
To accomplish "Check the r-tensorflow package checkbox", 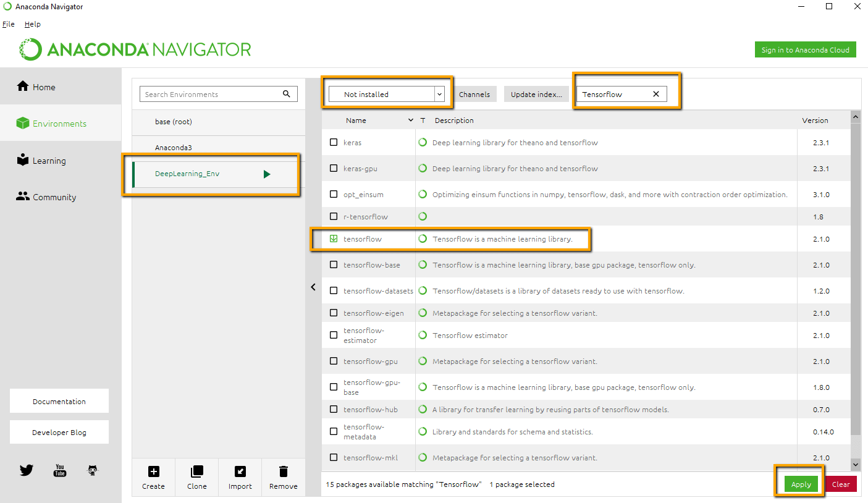I will coord(334,216).
